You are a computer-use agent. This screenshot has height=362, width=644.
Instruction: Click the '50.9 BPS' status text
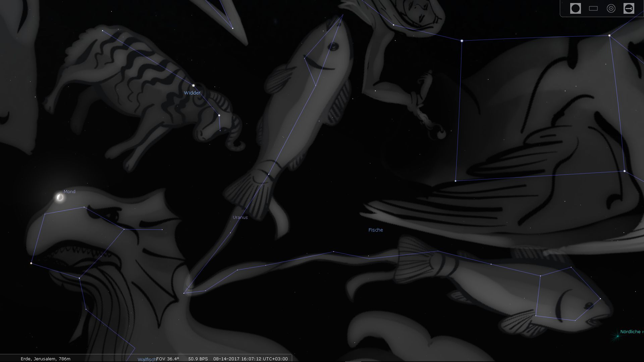[x=198, y=359]
